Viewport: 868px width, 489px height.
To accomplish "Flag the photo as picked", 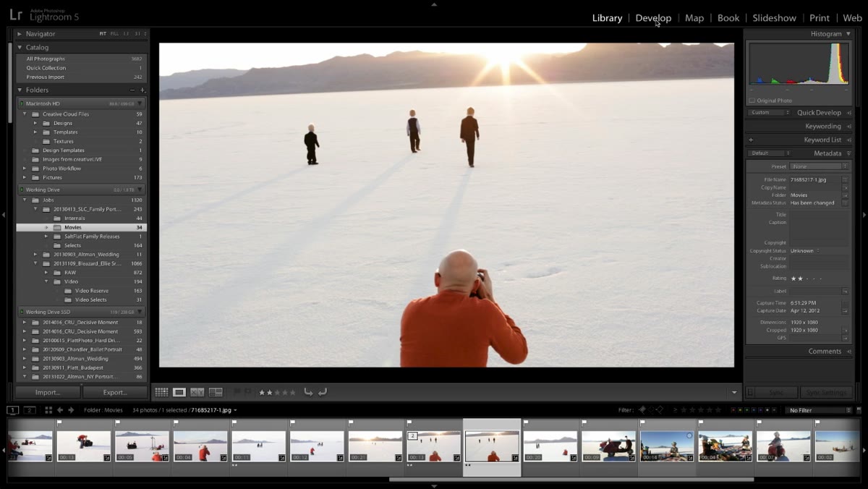I will click(x=237, y=392).
